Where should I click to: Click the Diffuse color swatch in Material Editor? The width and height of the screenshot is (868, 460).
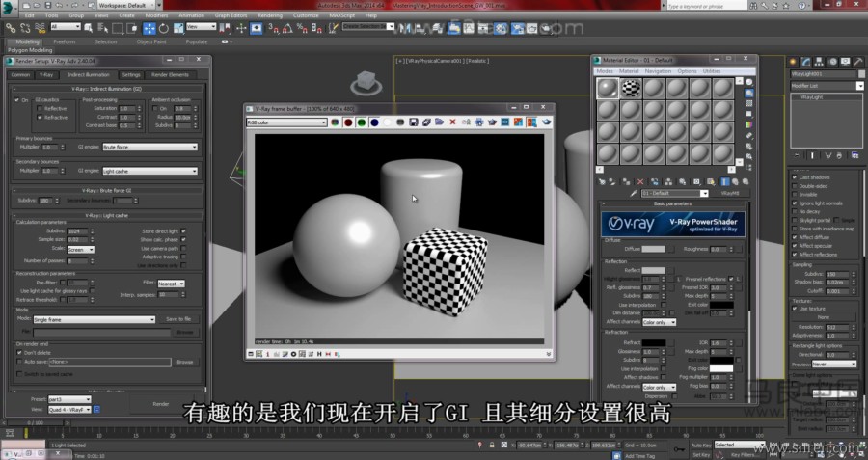pos(653,249)
